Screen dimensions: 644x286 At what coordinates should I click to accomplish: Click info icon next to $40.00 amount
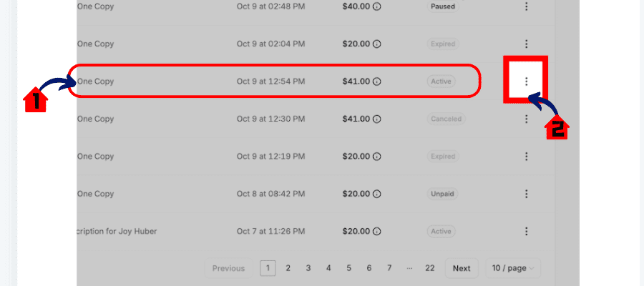click(x=376, y=6)
